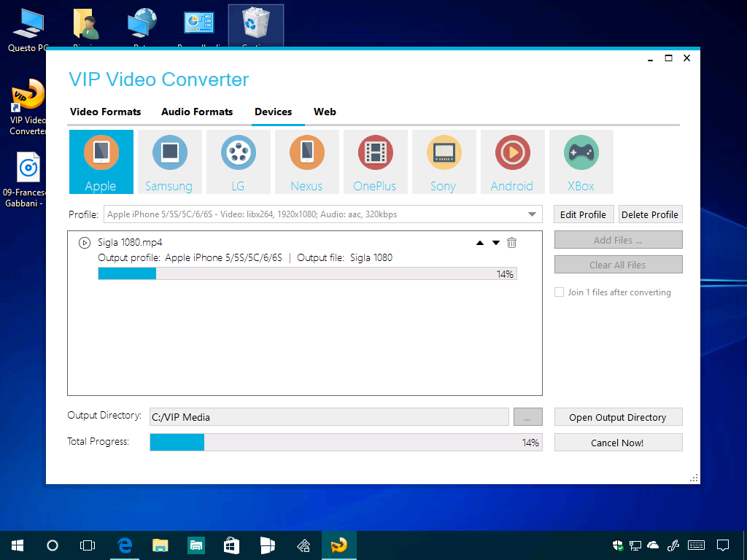Move Sigla 1080.mp4 up in list

480,243
